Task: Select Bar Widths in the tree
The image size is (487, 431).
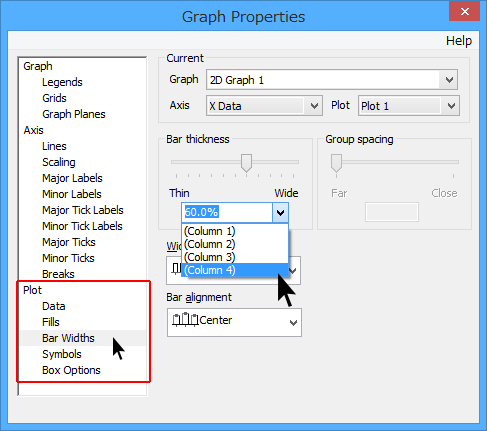Action: click(x=68, y=338)
